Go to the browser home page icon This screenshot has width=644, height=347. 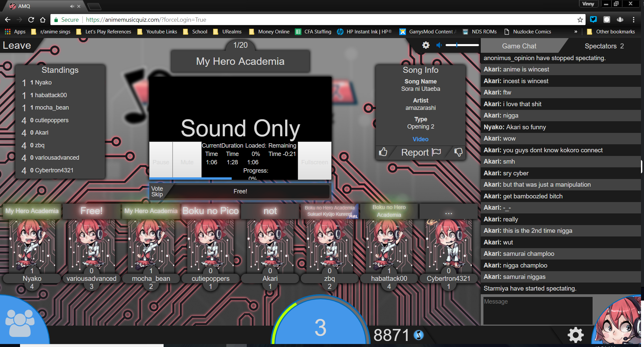pos(43,20)
